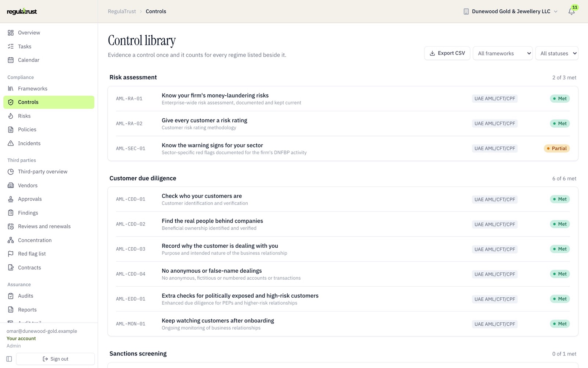Screen dimensions: 588x368
Task: Click the Risks flame icon
Action: 11,116
